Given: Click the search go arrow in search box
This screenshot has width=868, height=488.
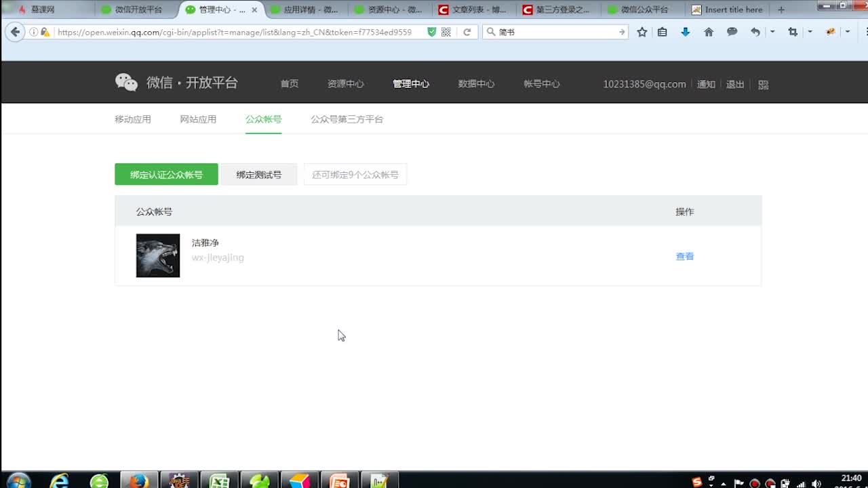Looking at the screenshot, I should [622, 32].
